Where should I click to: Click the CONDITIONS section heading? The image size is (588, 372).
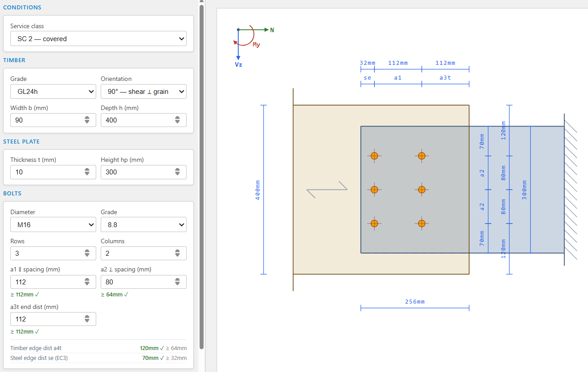22,8
